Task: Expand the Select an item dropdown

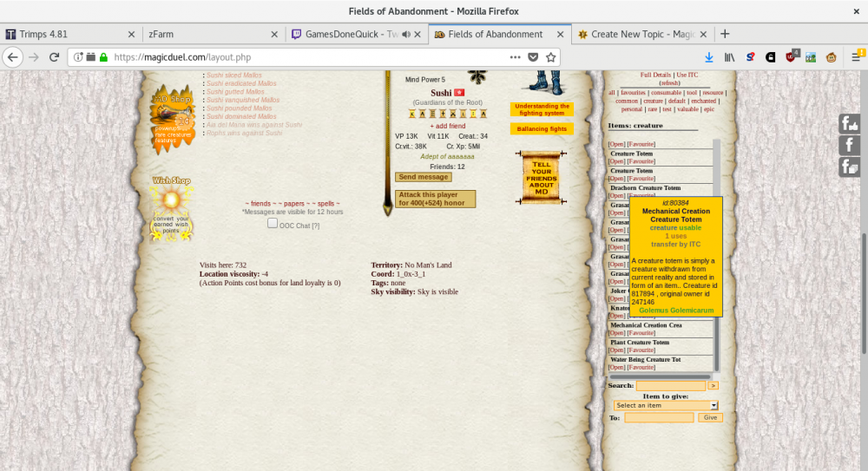Action: (x=666, y=406)
